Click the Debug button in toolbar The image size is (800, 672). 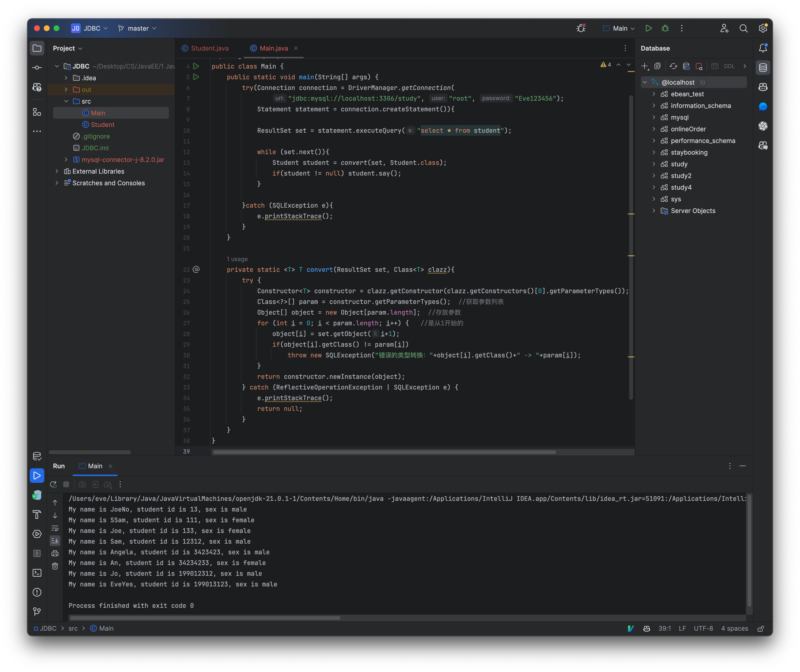pos(665,28)
